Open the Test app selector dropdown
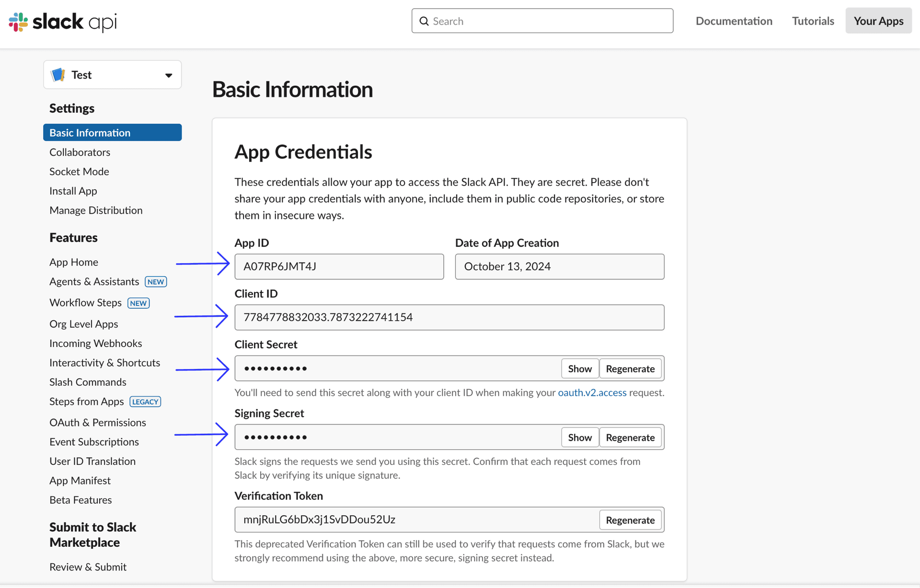920x588 pixels. (x=113, y=75)
